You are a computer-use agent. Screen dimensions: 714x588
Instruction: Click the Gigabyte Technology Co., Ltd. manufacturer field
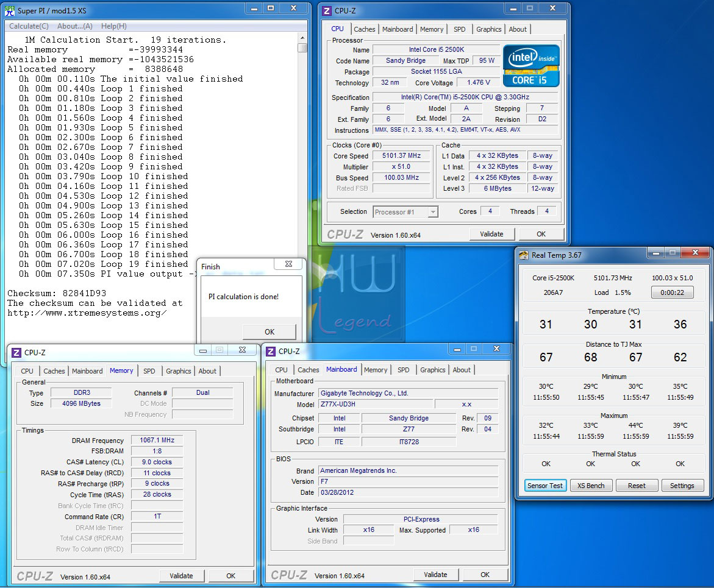[409, 393]
